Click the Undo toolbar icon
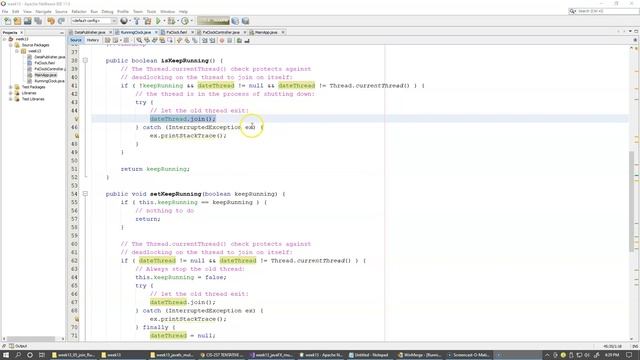Screen dimensions: 640x360 (x=51, y=21)
